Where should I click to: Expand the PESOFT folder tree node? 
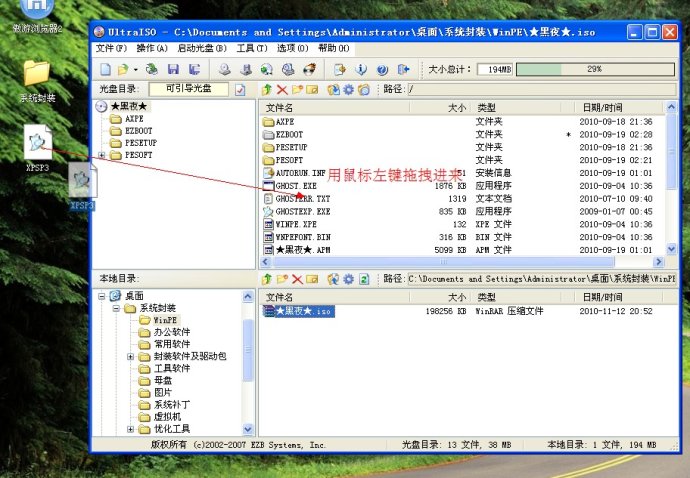point(102,155)
